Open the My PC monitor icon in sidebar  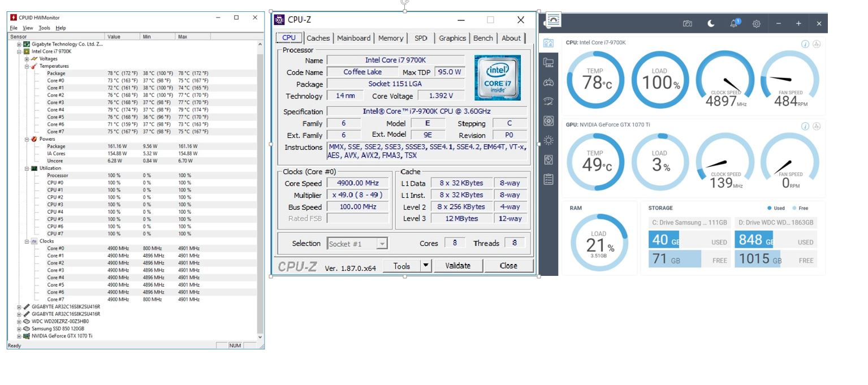pos(549,63)
